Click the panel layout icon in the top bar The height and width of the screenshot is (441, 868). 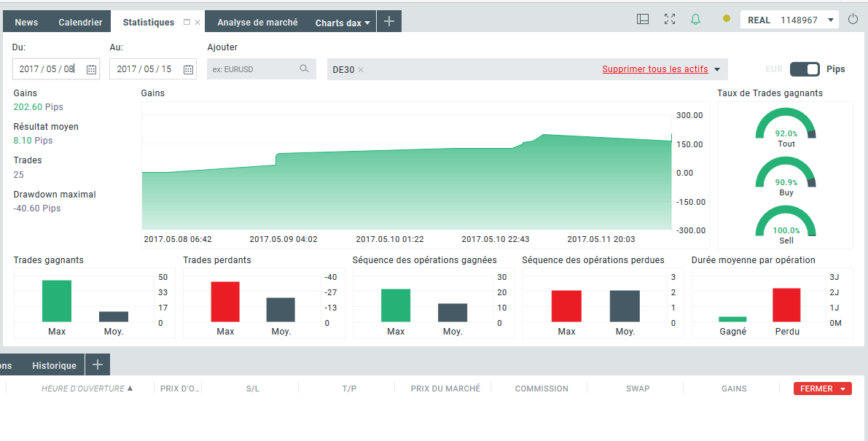643,20
